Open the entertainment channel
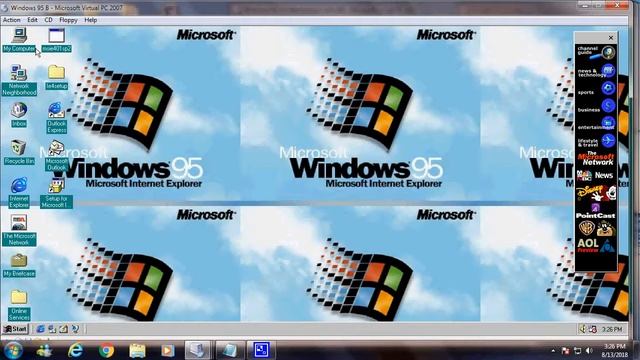The image size is (640, 360). tap(596, 124)
